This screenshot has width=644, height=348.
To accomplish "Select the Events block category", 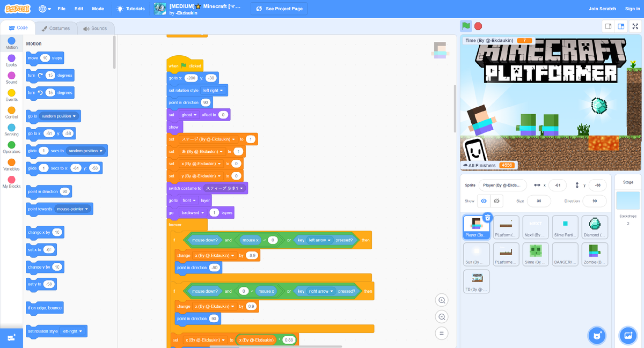I will click(x=11, y=95).
